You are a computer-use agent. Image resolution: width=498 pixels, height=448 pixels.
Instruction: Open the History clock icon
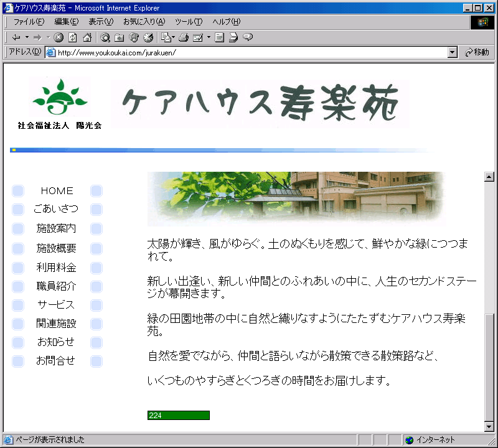[x=148, y=37]
